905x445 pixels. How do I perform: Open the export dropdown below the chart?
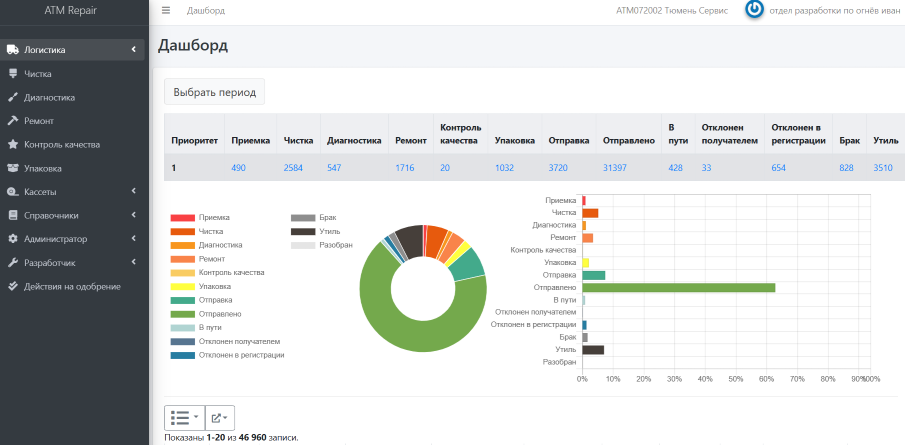coord(222,417)
